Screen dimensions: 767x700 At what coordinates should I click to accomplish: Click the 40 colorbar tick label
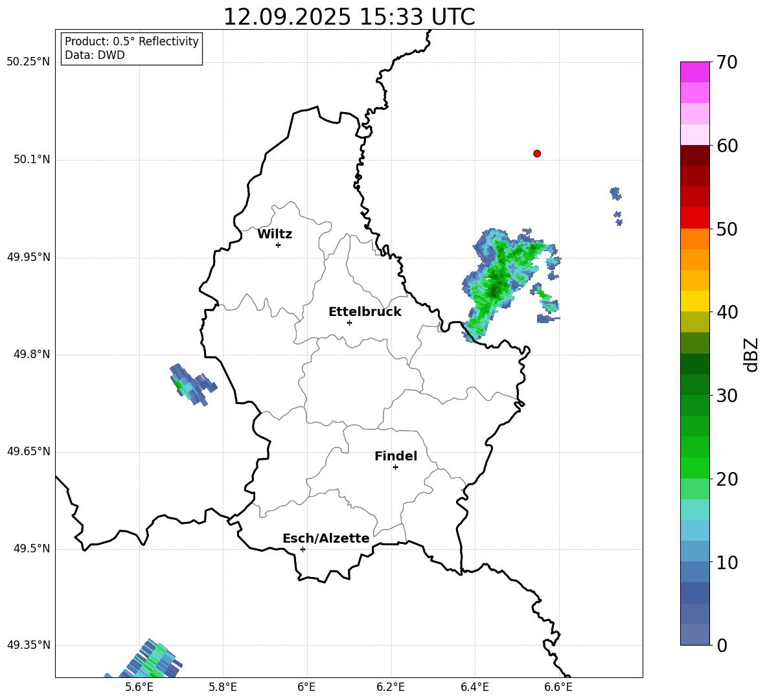point(727,312)
